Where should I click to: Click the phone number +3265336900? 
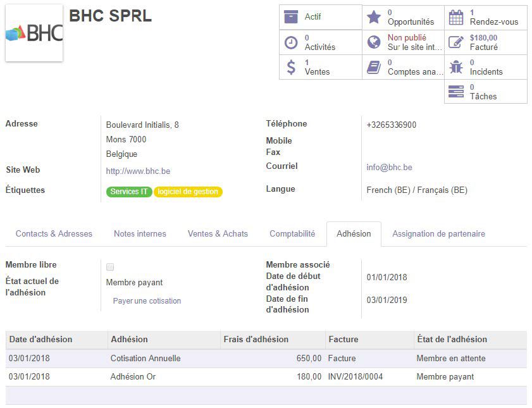pyautogui.click(x=392, y=125)
